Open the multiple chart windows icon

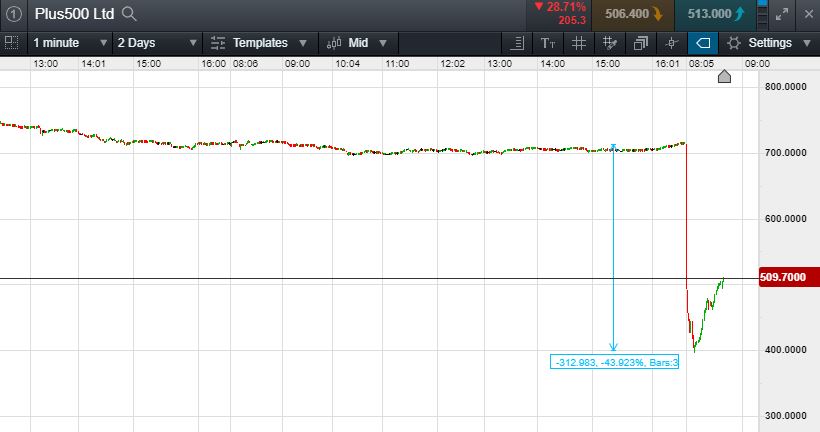pos(641,43)
